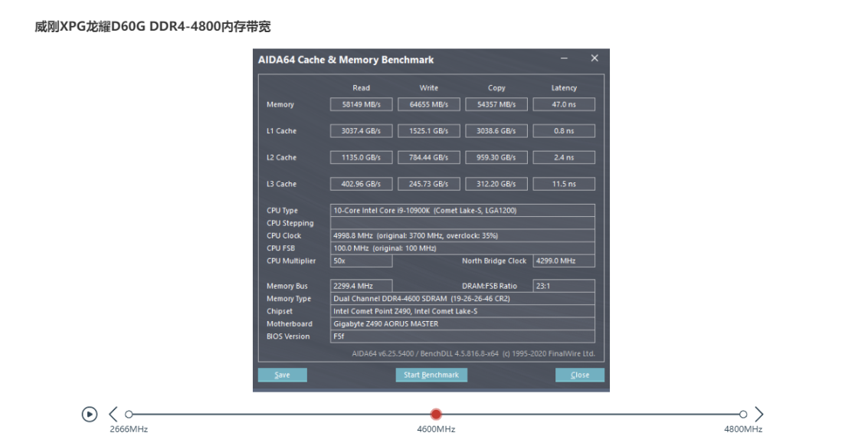
Task: Minimize the AIDA64 benchmark window
Action: [x=565, y=59]
